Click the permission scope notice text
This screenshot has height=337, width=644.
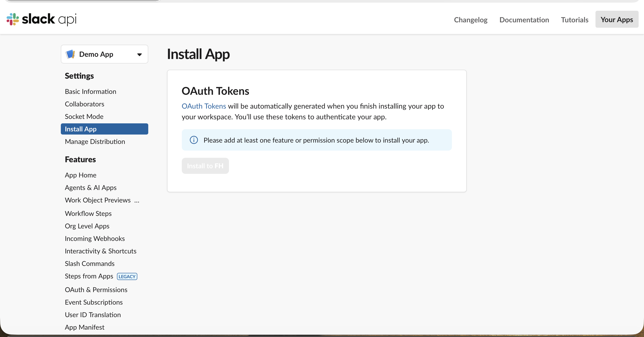[x=316, y=140]
